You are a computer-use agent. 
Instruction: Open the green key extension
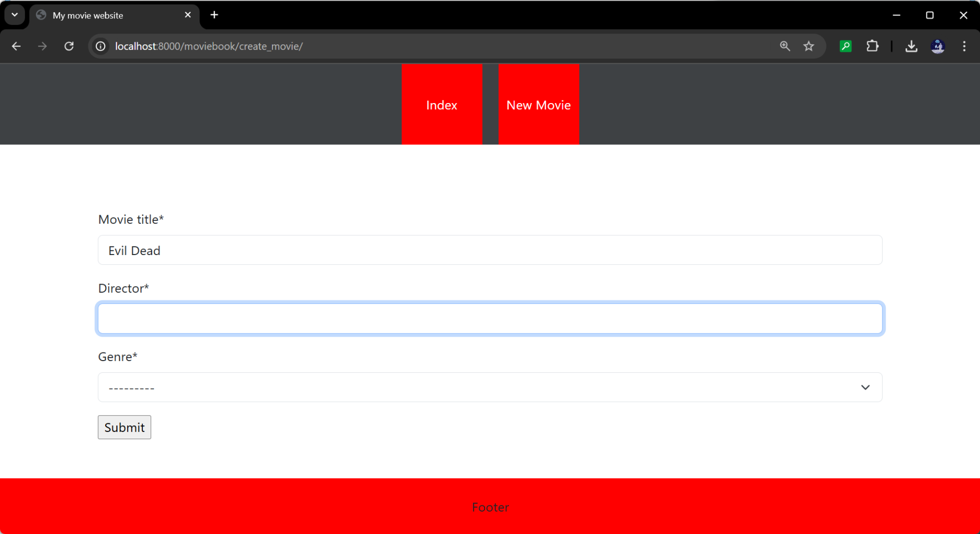point(846,46)
